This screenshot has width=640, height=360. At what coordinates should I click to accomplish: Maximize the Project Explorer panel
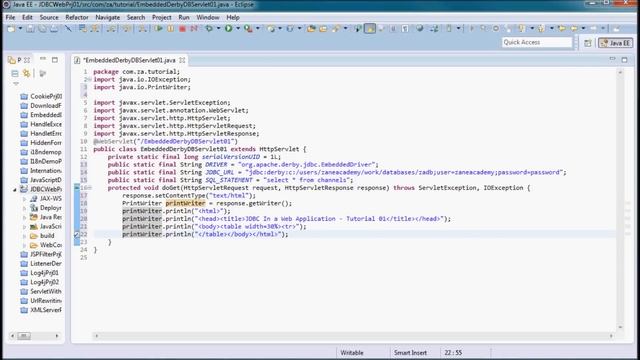click(55, 60)
